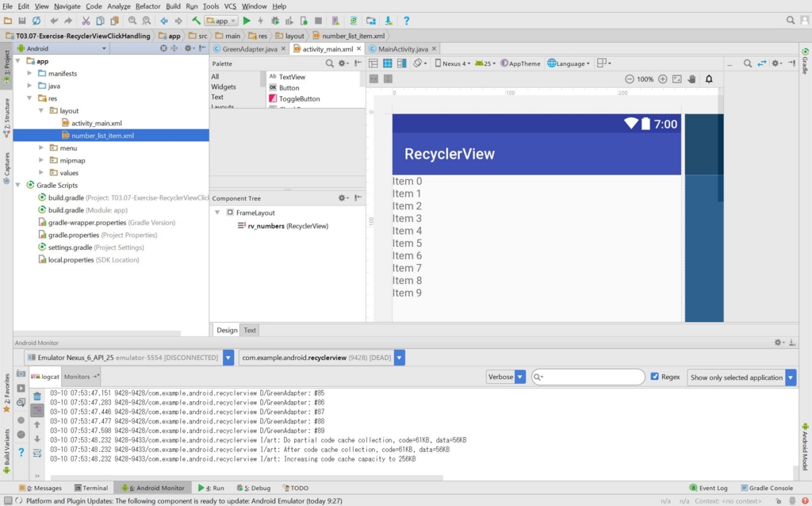
Task: Run the app with green play button
Action: (247, 21)
